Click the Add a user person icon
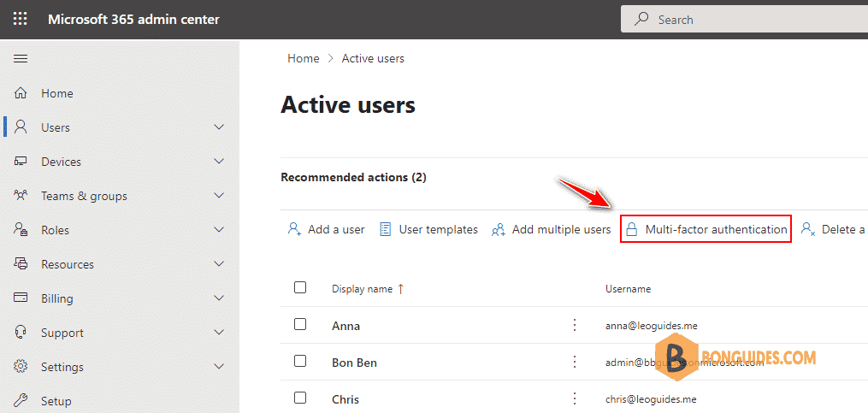868x413 pixels. coord(294,229)
